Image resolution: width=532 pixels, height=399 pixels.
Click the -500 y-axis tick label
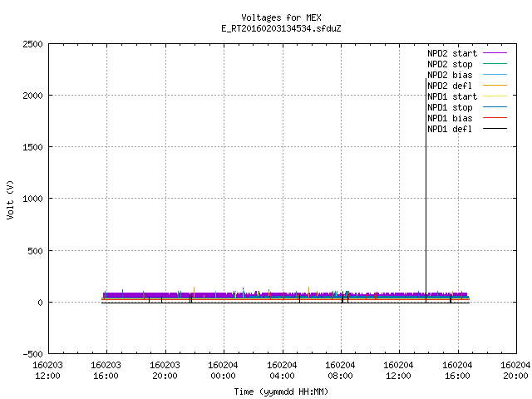[32, 354]
